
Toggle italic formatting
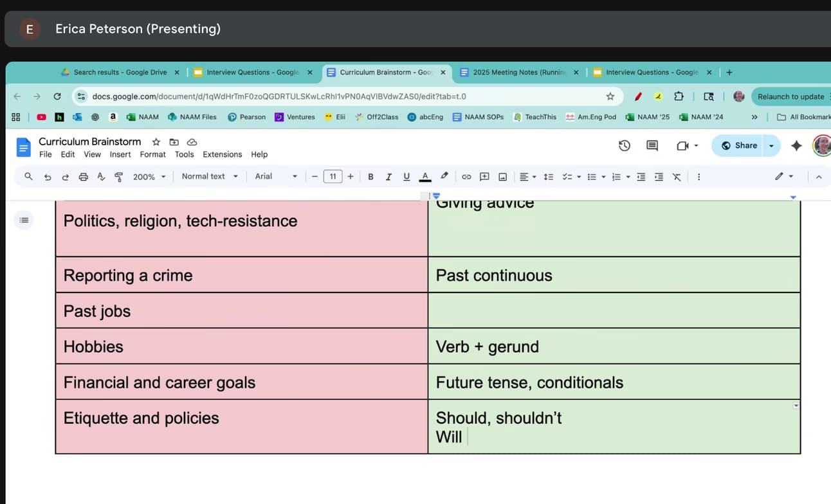click(388, 176)
